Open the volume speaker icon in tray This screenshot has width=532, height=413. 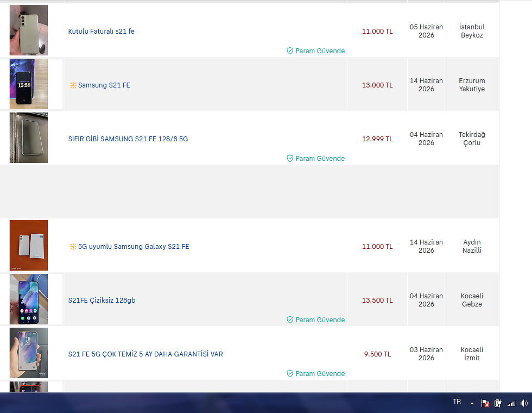click(x=524, y=403)
